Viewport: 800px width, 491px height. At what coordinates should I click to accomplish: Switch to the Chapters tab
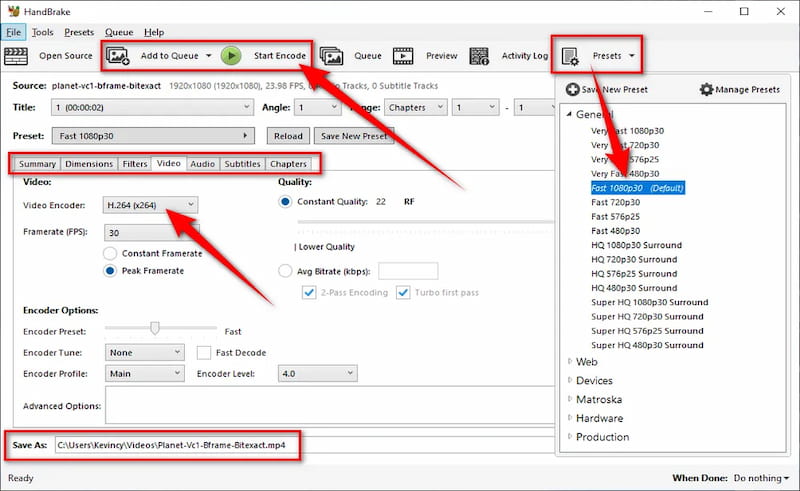288,164
